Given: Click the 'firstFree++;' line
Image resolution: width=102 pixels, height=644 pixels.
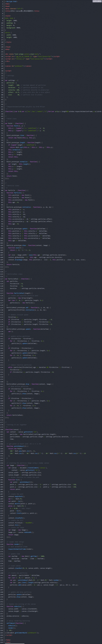Looking at the screenshot, I should coord(13,317).
